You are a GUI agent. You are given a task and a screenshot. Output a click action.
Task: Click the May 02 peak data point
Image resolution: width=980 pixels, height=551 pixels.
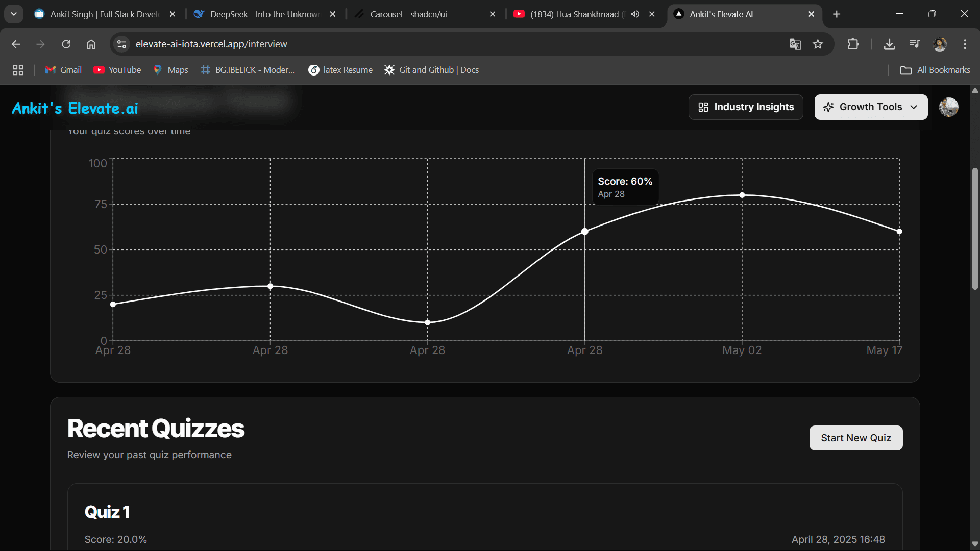[742, 195]
